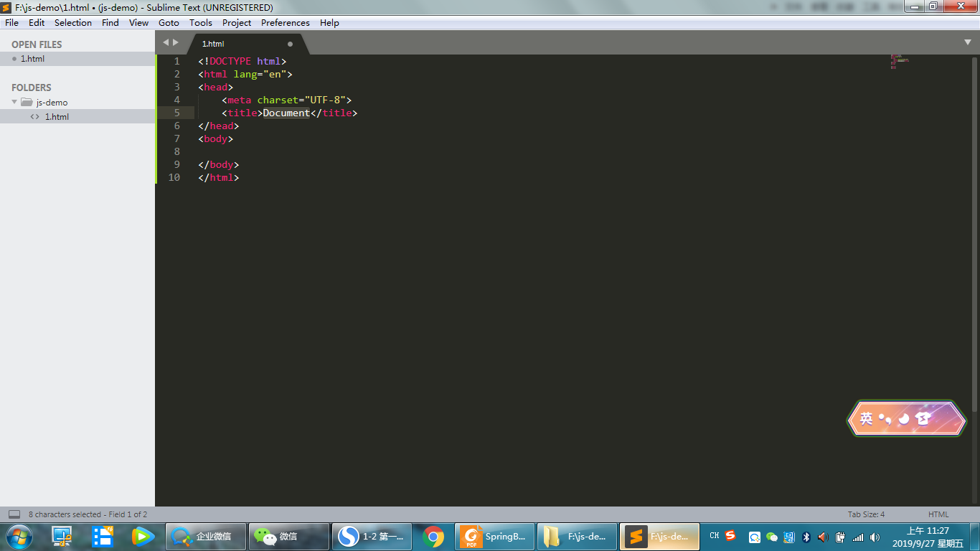Switch to the SpringB PDF taskbar window
Viewport: 980px width, 551px height.
(494, 537)
